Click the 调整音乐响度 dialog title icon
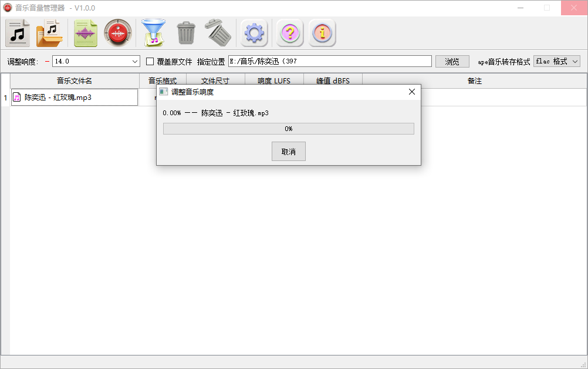The image size is (588, 369). tap(164, 92)
